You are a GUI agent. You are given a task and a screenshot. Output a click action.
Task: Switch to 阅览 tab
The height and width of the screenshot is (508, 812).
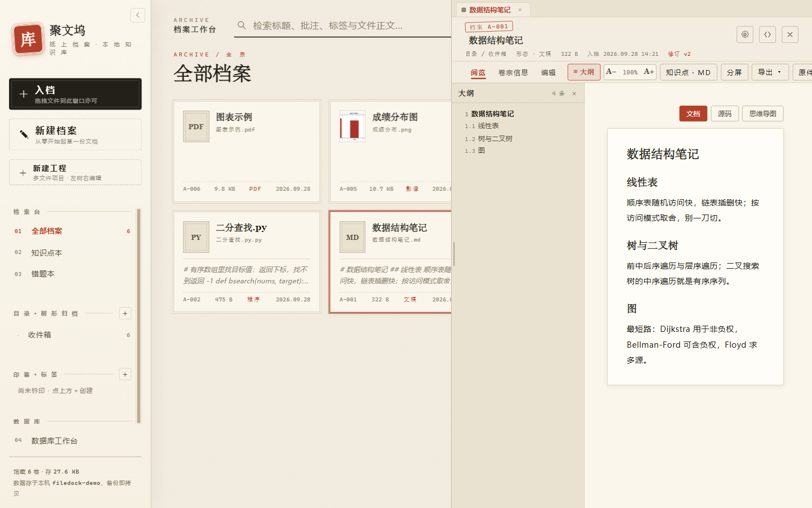point(478,72)
